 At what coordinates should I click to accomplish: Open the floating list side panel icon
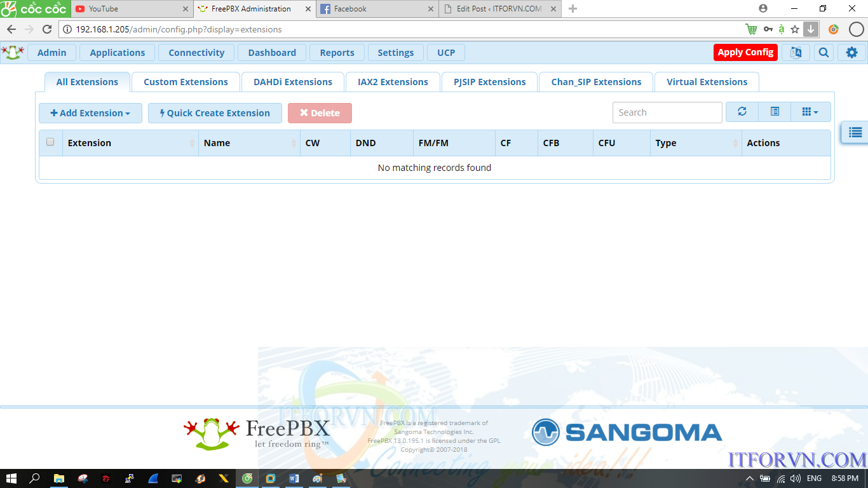pyautogui.click(x=855, y=132)
